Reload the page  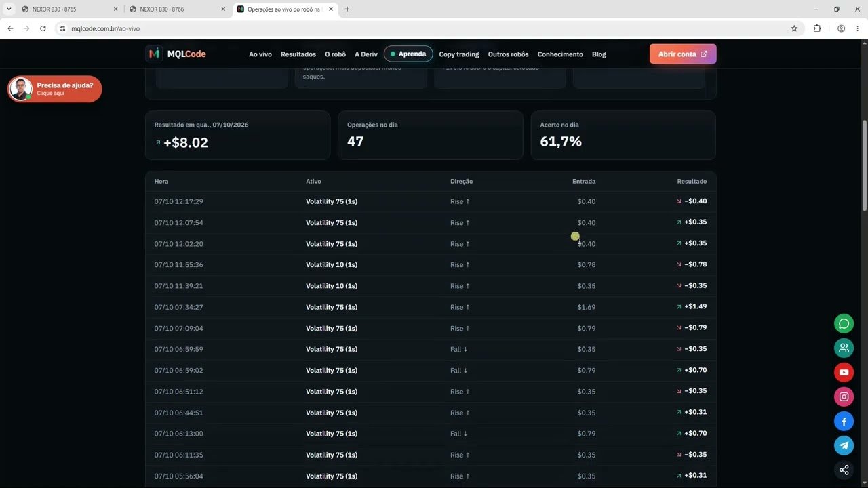click(43, 28)
